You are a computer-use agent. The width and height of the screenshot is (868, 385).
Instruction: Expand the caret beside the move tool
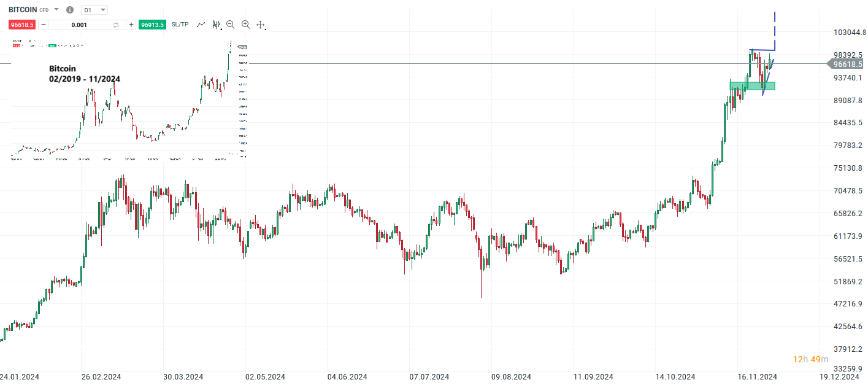coord(266,29)
